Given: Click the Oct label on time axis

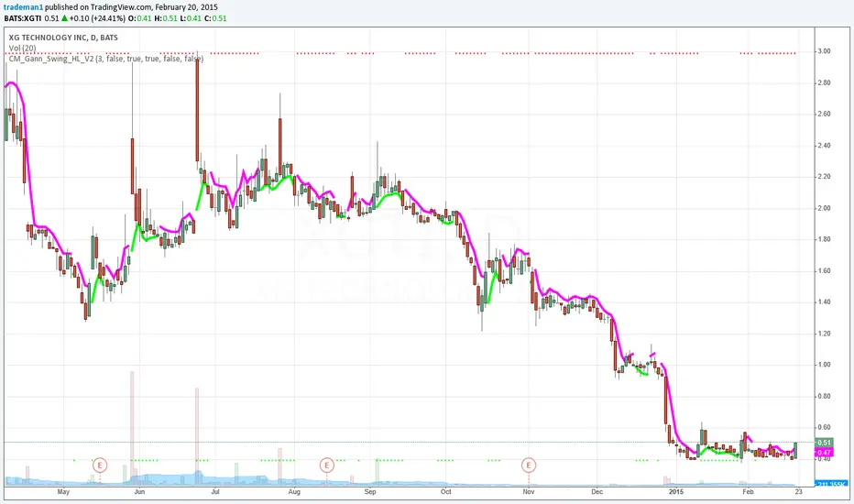Looking at the screenshot, I should coord(445,491).
